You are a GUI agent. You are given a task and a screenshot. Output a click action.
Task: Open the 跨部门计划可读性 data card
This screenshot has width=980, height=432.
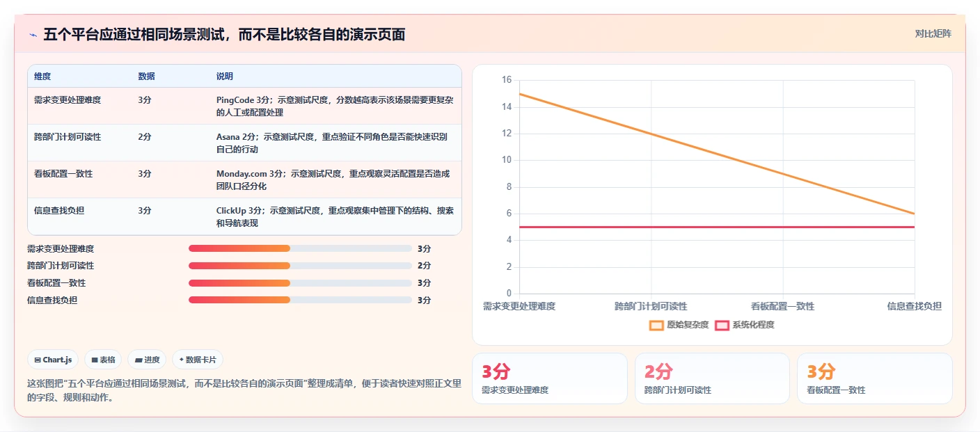pyautogui.click(x=712, y=378)
